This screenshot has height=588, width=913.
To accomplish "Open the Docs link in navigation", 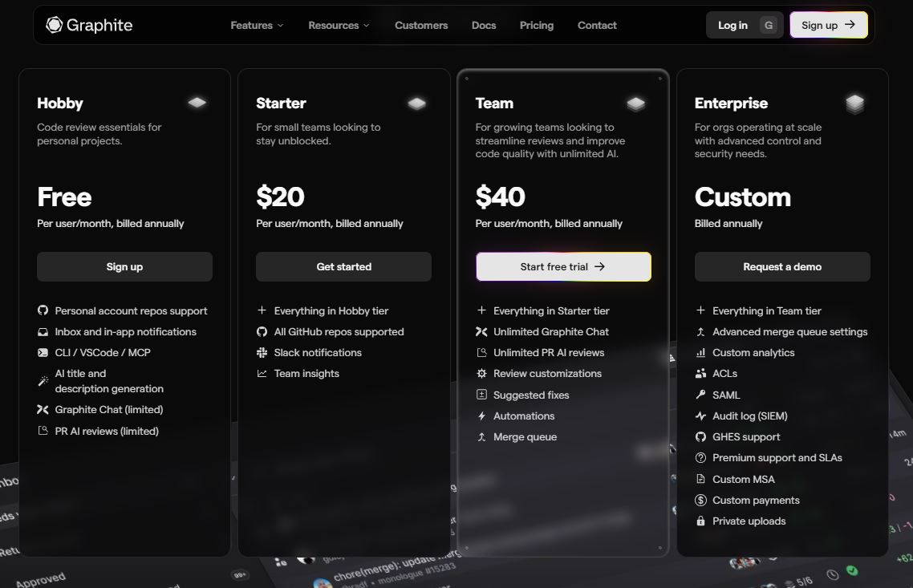I will [484, 26].
